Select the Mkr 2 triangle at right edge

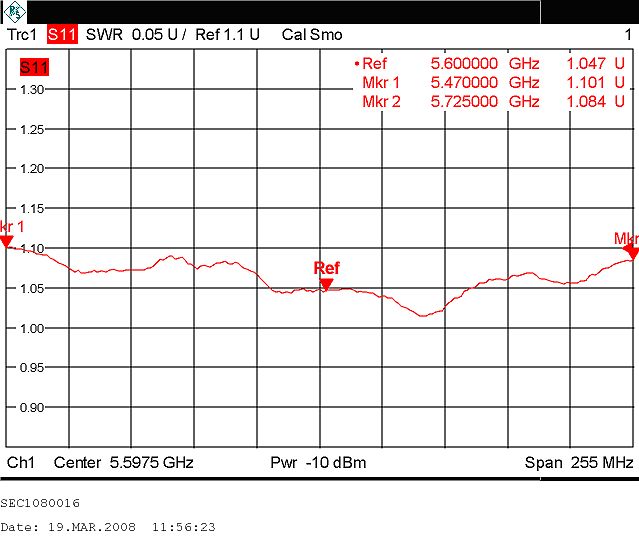[631, 252]
